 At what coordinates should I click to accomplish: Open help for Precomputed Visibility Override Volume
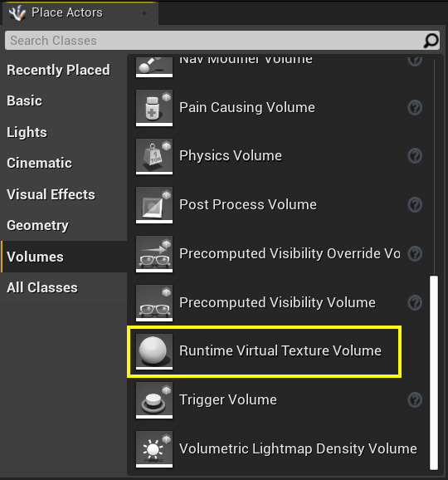coord(415,254)
